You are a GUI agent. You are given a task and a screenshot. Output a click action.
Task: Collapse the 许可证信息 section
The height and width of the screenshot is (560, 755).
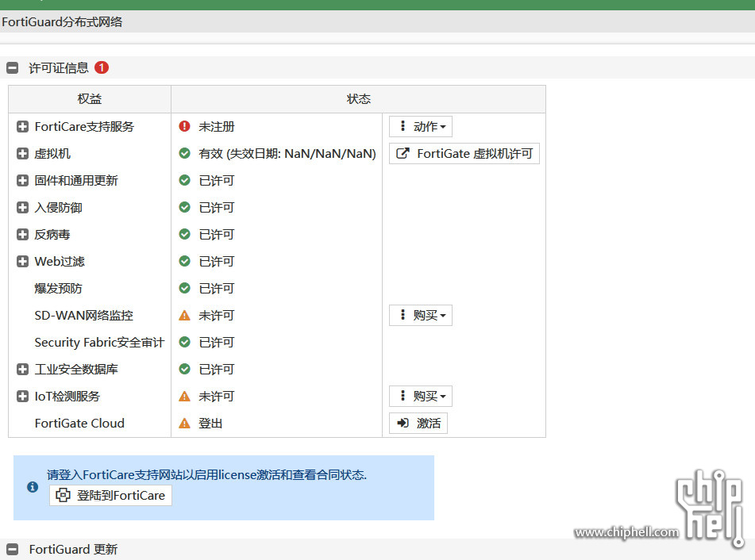(13, 68)
